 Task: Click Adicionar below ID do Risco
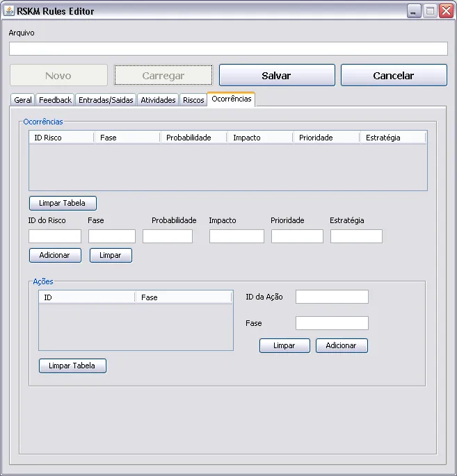click(56, 255)
